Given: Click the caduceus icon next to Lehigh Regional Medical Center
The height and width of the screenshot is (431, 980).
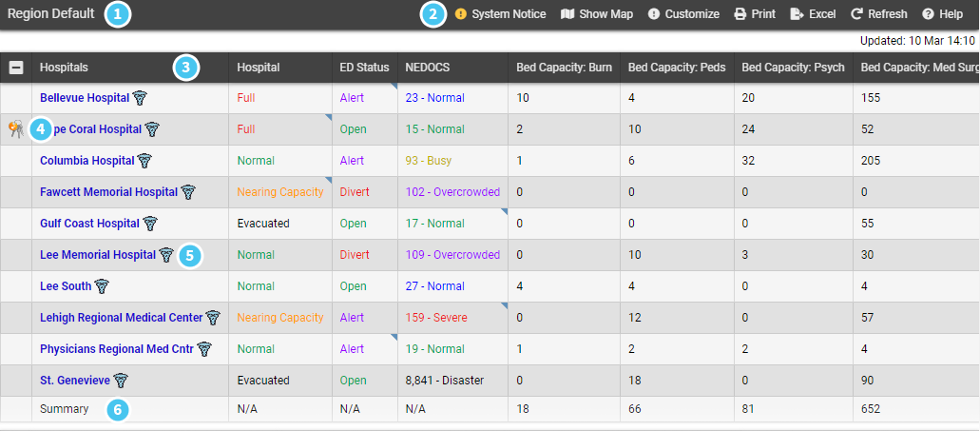Looking at the screenshot, I should pyautogui.click(x=214, y=318).
